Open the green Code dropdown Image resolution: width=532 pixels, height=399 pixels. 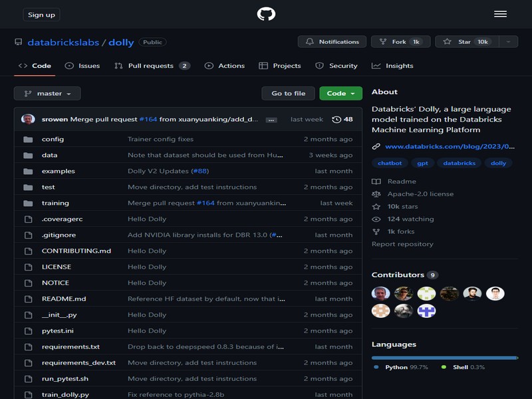coord(340,93)
